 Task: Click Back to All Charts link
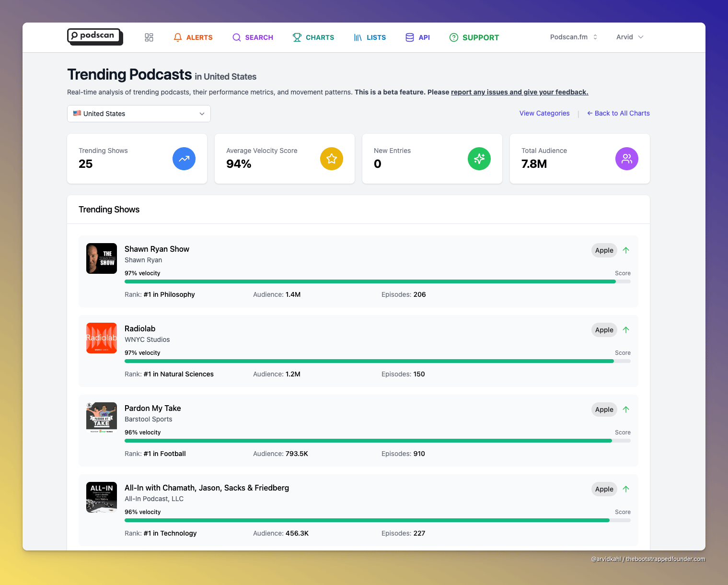click(x=618, y=113)
